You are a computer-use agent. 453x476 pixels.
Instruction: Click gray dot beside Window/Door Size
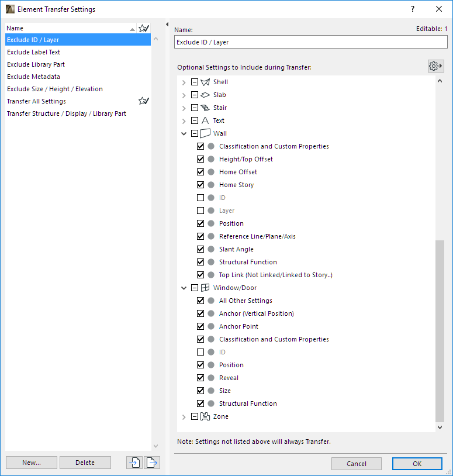pyautogui.click(x=211, y=391)
